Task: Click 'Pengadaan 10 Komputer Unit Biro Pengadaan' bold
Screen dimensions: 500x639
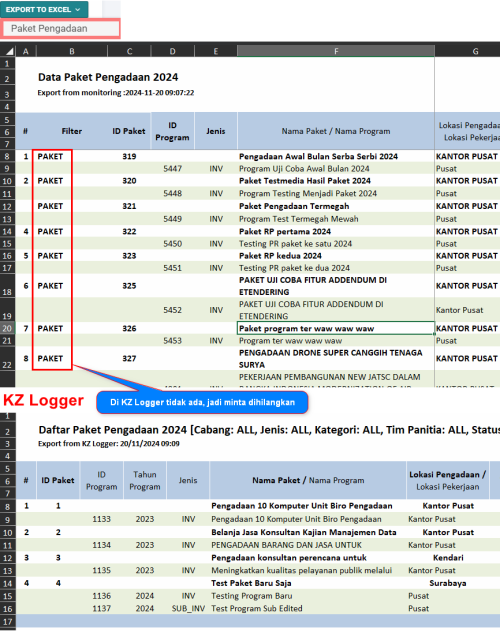Action: (x=302, y=506)
